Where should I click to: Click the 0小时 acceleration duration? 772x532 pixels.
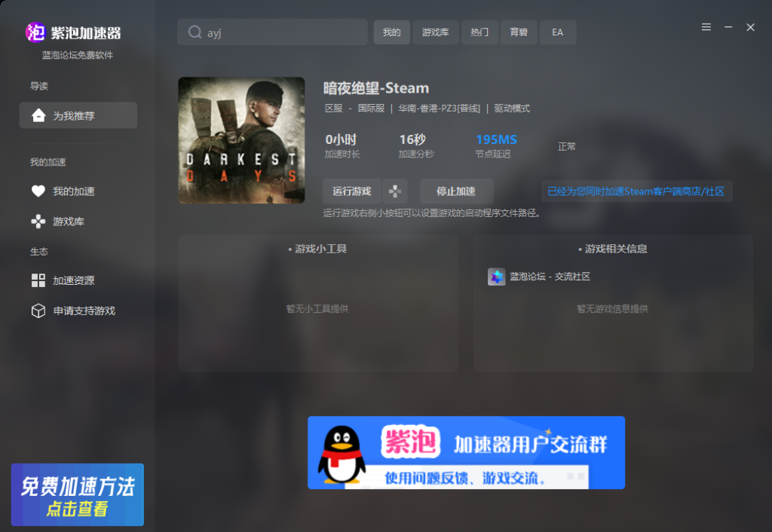[x=341, y=139]
